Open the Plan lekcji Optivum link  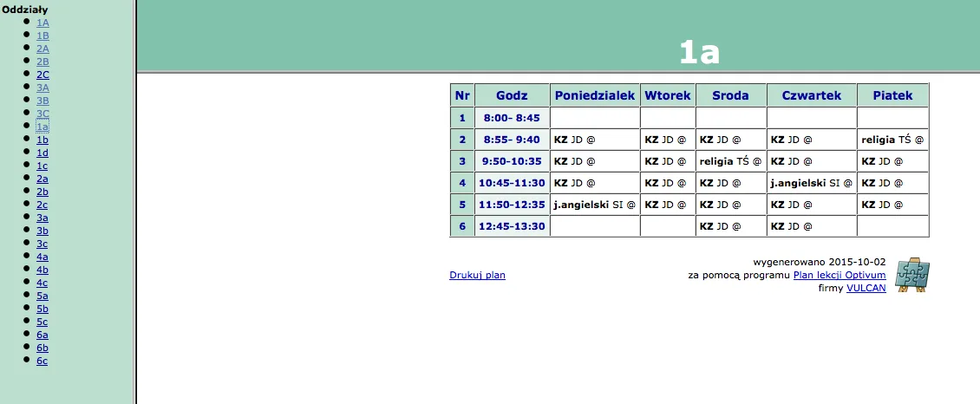click(839, 276)
